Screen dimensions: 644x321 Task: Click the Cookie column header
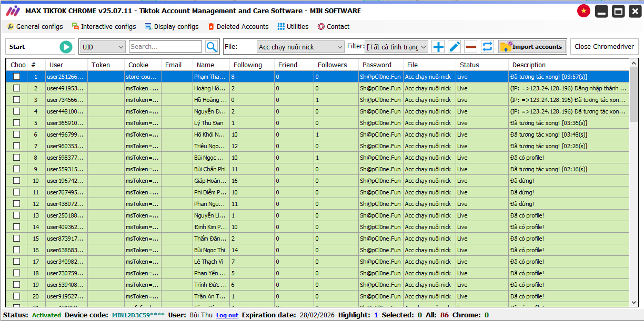click(143, 65)
